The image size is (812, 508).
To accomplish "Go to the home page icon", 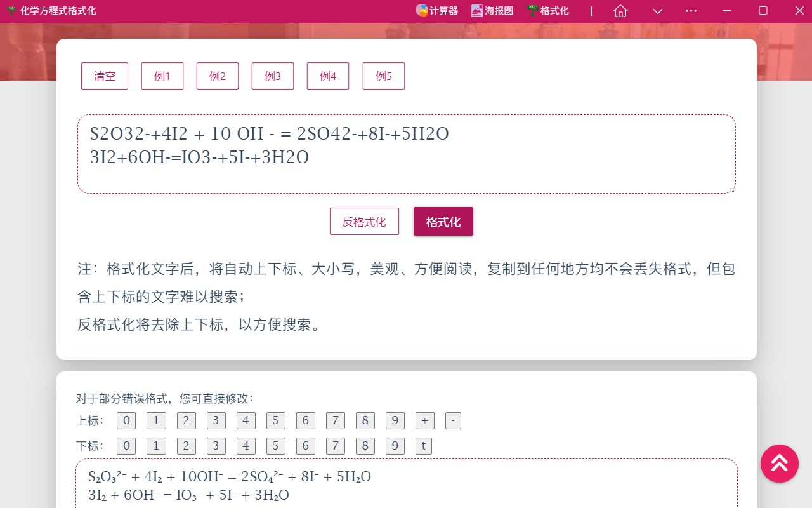I will tap(621, 11).
